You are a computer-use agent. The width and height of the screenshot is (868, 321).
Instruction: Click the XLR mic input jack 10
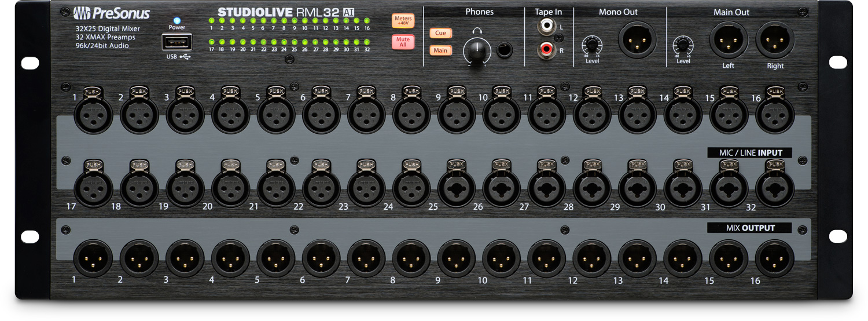pos(502,114)
